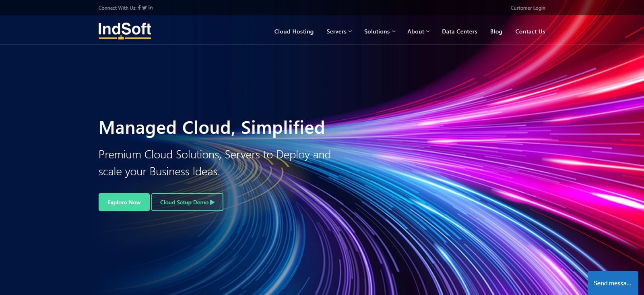Open the Customer Login link
The image size is (644, 295).
pyautogui.click(x=528, y=8)
